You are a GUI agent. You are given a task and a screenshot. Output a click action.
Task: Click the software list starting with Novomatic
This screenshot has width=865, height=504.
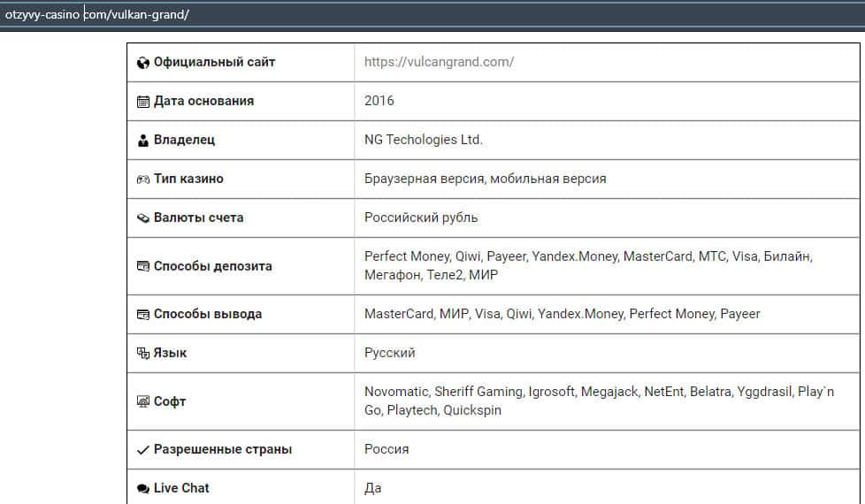599,401
